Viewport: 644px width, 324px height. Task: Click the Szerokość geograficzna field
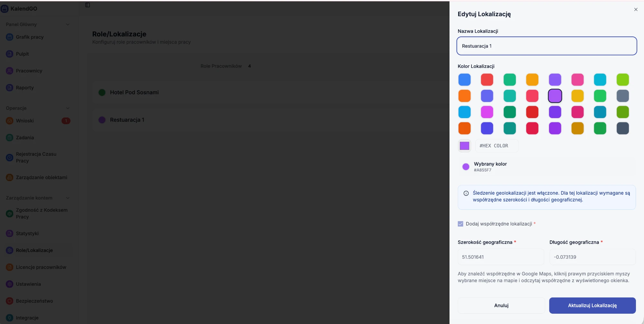coord(501,257)
